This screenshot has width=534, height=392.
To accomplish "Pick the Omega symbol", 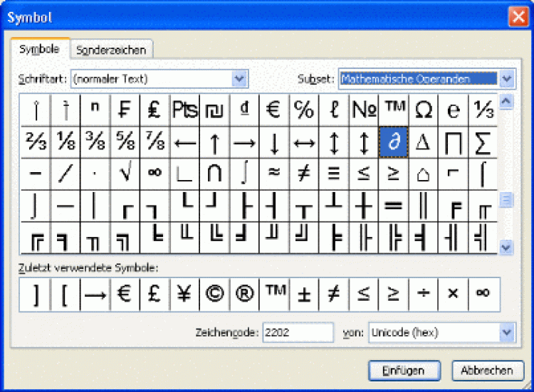I will tap(423, 110).
